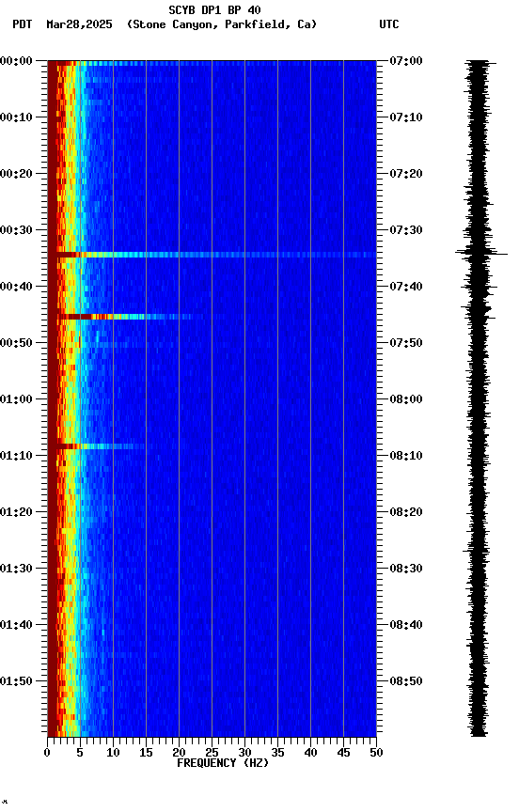Click the '00:30' PDT time label
519x812 pixels.
pos(16,230)
